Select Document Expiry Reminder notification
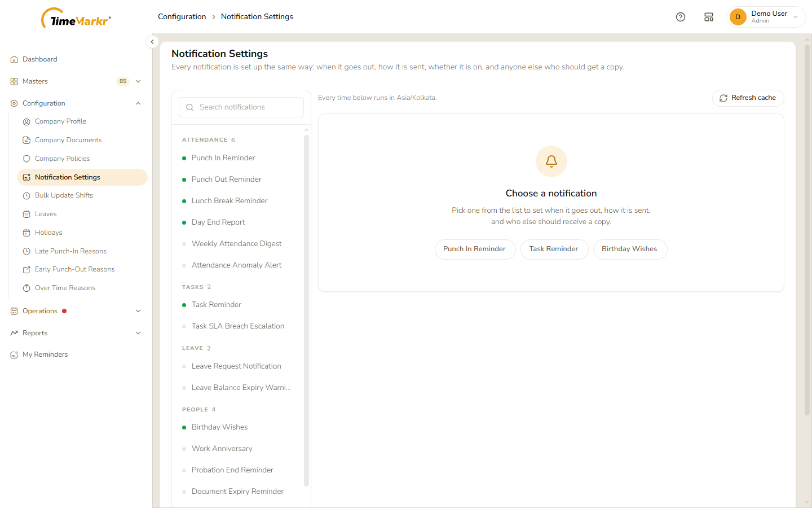Image resolution: width=812 pixels, height=508 pixels. pos(237,492)
